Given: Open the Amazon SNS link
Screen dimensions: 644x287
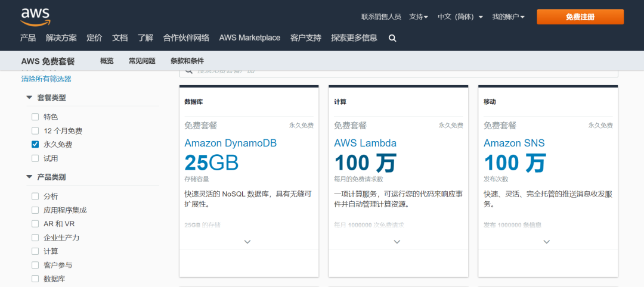Looking at the screenshot, I should pos(514,143).
